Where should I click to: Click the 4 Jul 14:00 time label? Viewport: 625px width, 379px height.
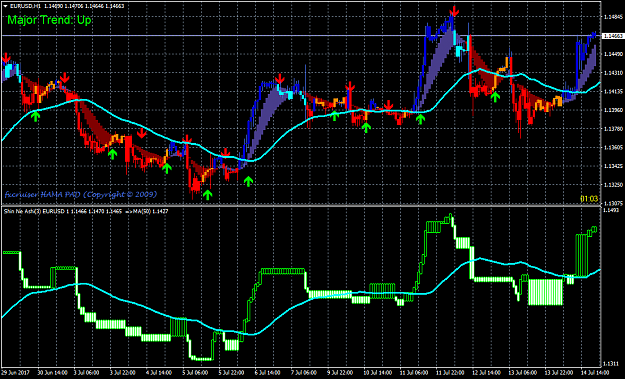pos(159,373)
